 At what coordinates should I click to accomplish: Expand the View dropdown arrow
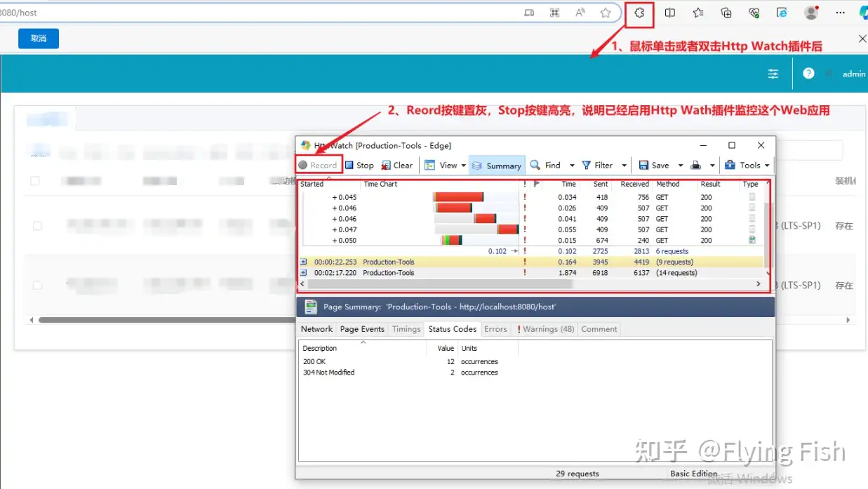463,166
